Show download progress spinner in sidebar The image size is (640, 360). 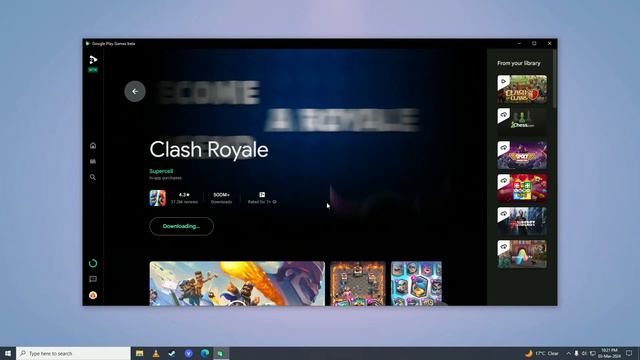93,263
